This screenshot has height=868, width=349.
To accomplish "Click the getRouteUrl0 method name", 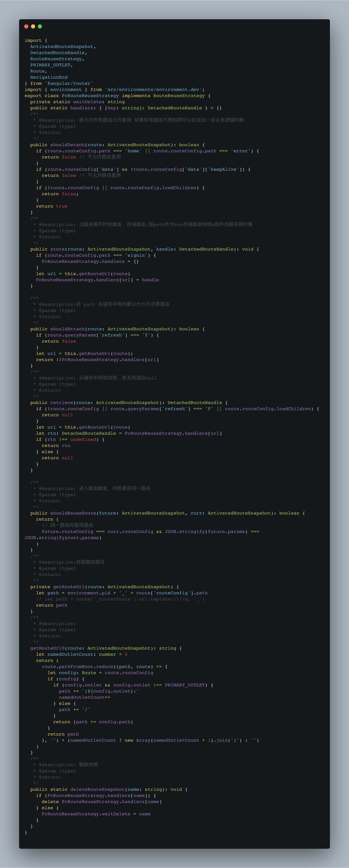I will coord(48,648).
